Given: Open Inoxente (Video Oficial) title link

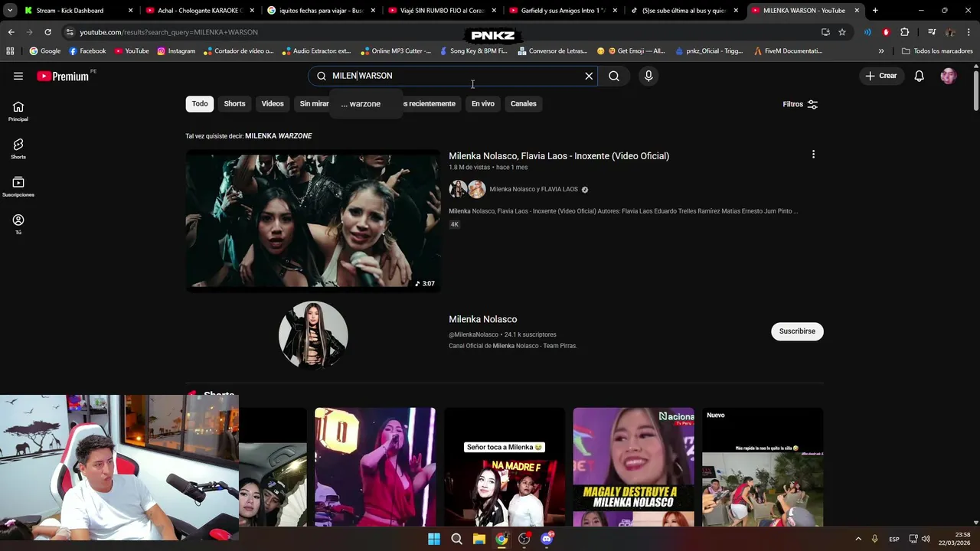Looking at the screenshot, I should [559, 156].
